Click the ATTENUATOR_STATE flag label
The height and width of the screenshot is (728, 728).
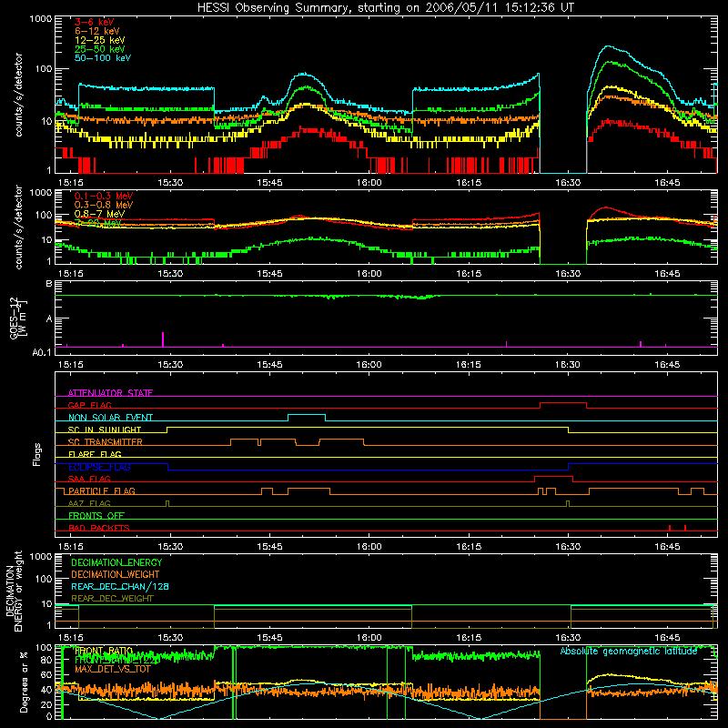tap(110, 393)
